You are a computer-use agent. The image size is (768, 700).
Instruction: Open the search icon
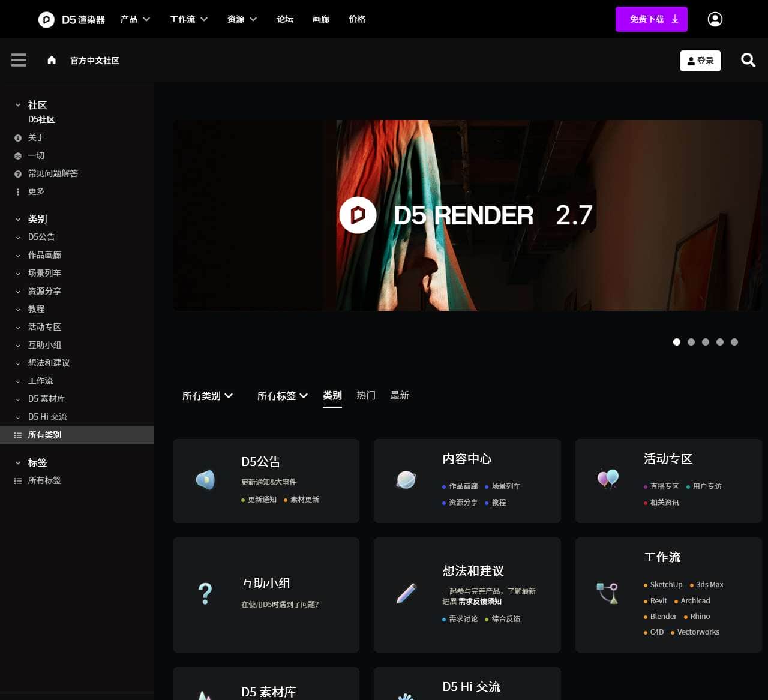click(748, 60)
